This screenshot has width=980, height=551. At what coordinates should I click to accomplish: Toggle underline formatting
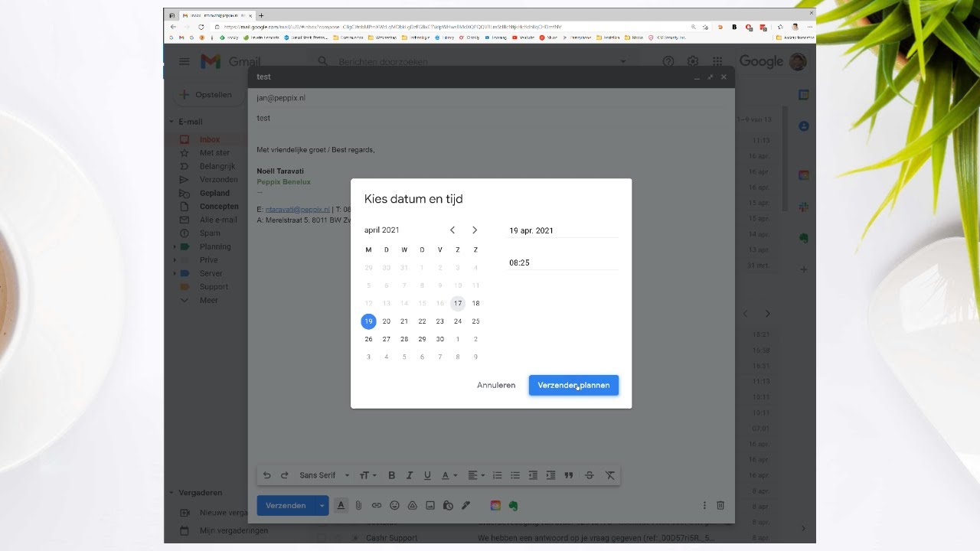[x=427, y=475]
